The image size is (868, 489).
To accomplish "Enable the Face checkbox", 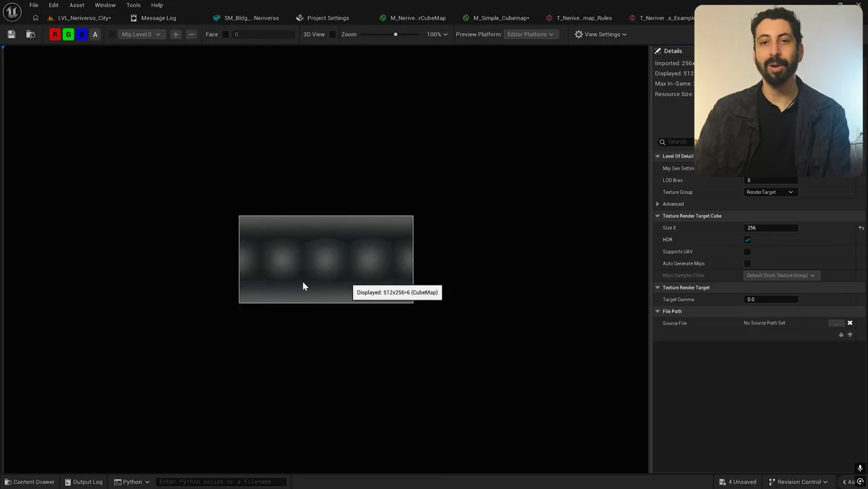I will click(x=226, y=34).
